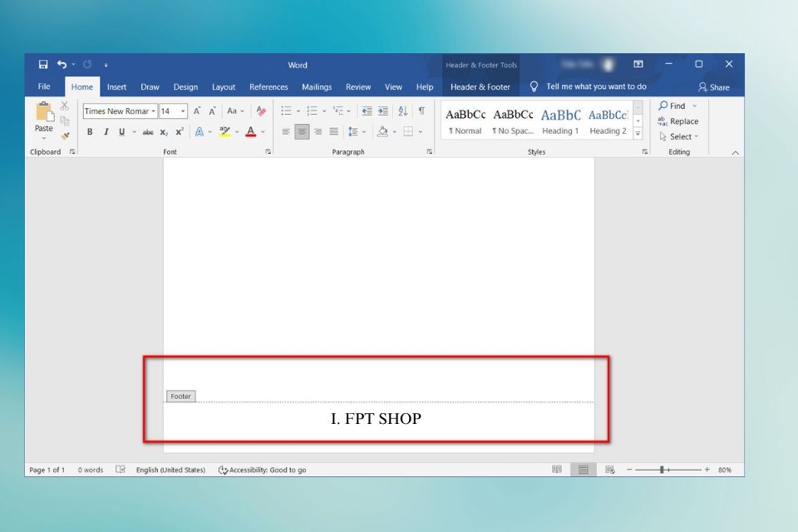Click the Multilevel list icon
Image resolution: width=798 pixels, height=532 pixels.
(x=338, y=111)
